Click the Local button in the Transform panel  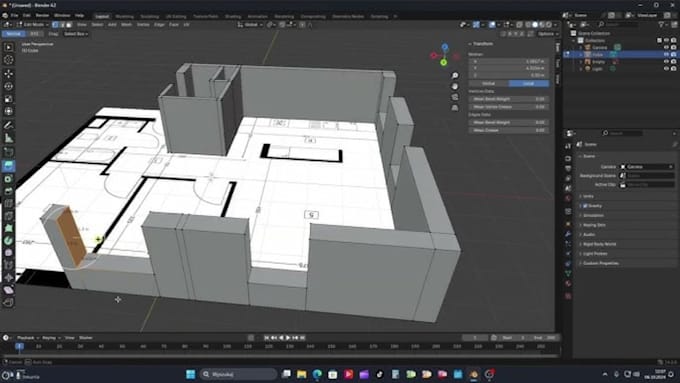pyautogui.click(x=529, y=83)
